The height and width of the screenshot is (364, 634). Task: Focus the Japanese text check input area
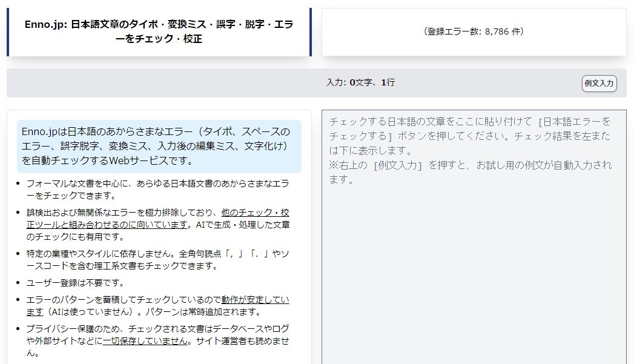click(x=474, y=237)
